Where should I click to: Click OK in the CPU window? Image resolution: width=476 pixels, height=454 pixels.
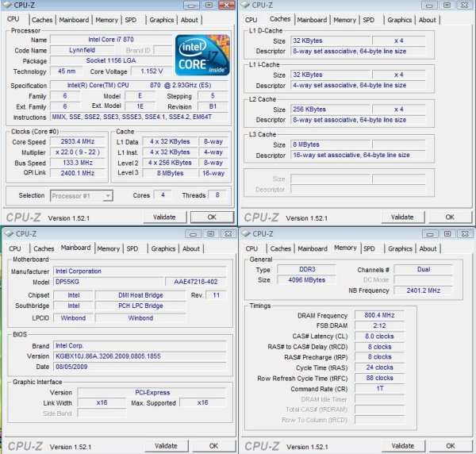tap(212, 217)
